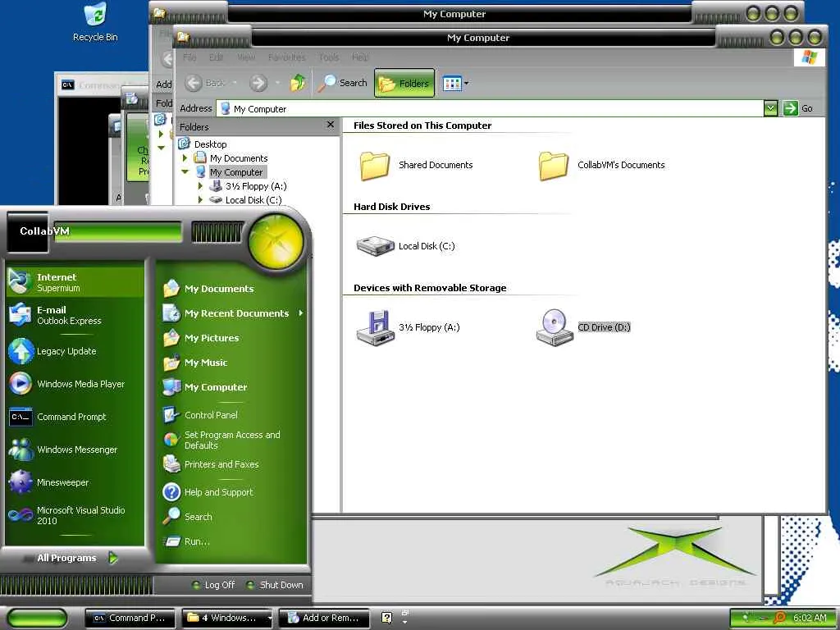The height and width of the screenshot is (630, 840).
Task: Select Local Disk (C:) drive icon
Action: [x=405, y=246]
